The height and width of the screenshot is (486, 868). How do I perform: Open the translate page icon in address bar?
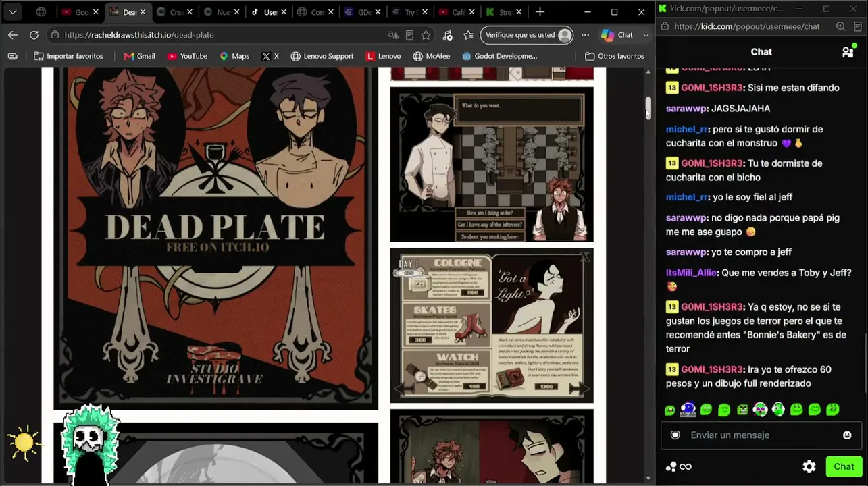393,35
